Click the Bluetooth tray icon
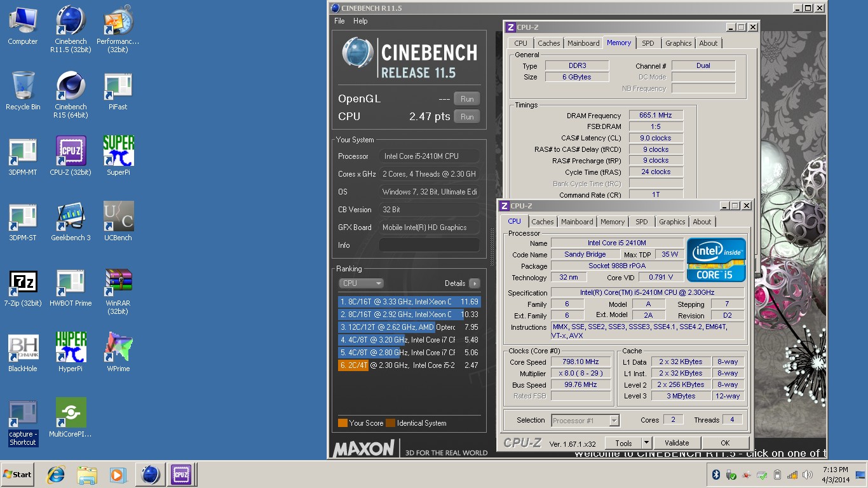868x488 pixels. (715, 475)
